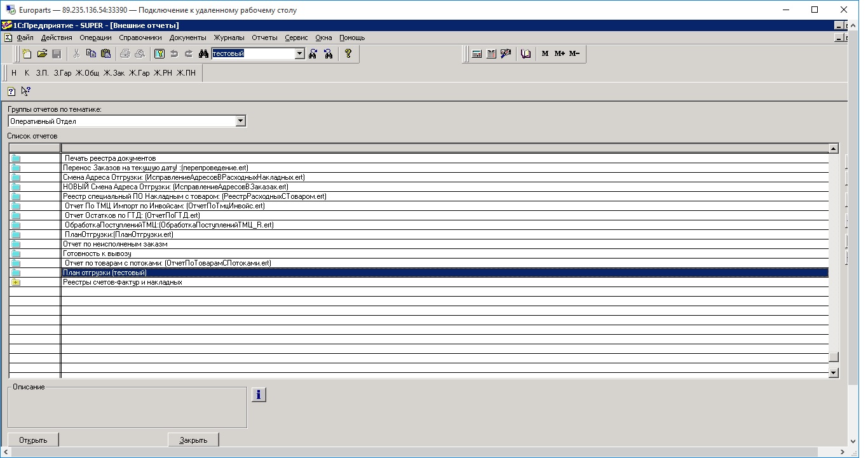This screenshot has height=458, width=868.
Task: Open the calculator tool
Action: [x=477, y=54]
